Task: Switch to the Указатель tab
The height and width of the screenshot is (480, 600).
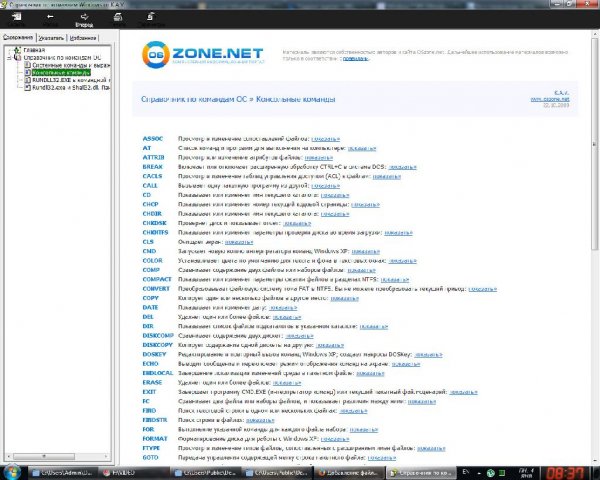Action: (x=50, y=38)
